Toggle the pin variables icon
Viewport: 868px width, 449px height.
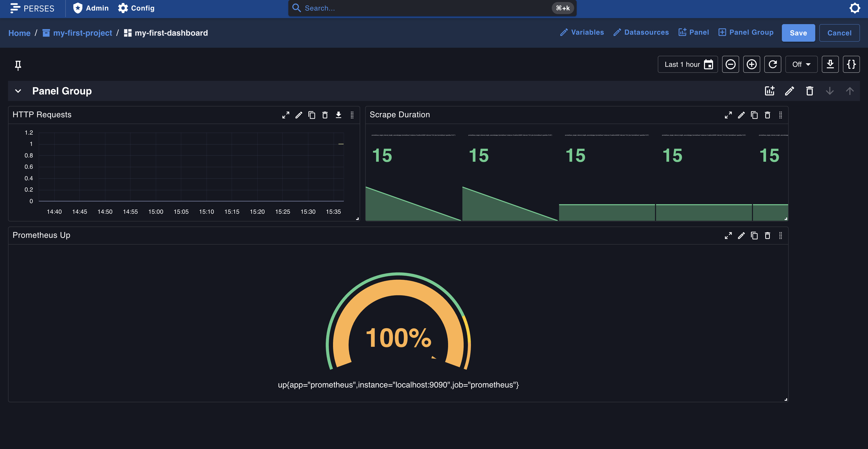click(x=18, y=65)
